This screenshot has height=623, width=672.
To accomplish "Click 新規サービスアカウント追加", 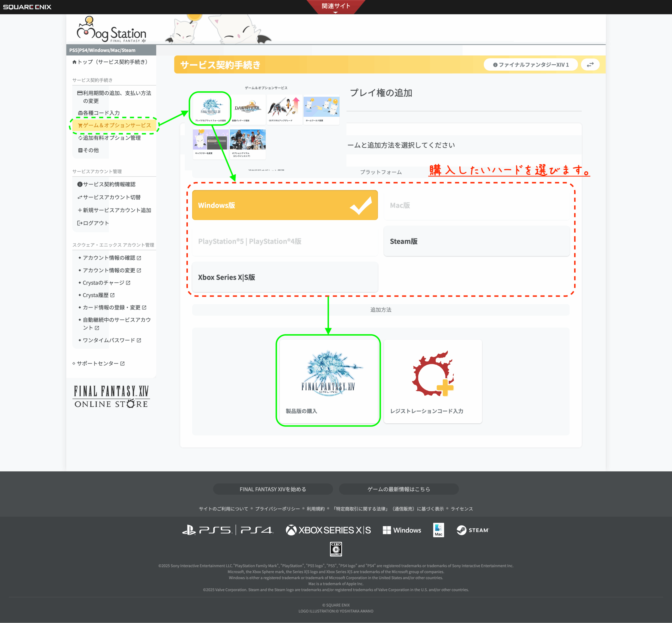I will pos(114,210).
